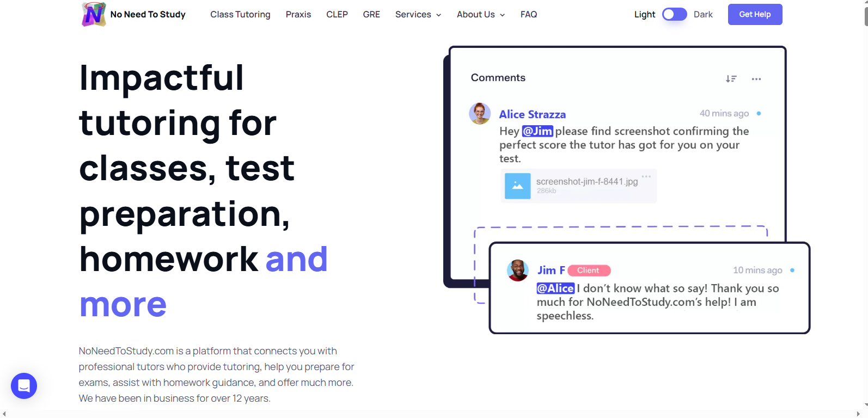Click the Alice Strazza name link
The width and height of the screenshot is (868, 418).
(533, 114)
